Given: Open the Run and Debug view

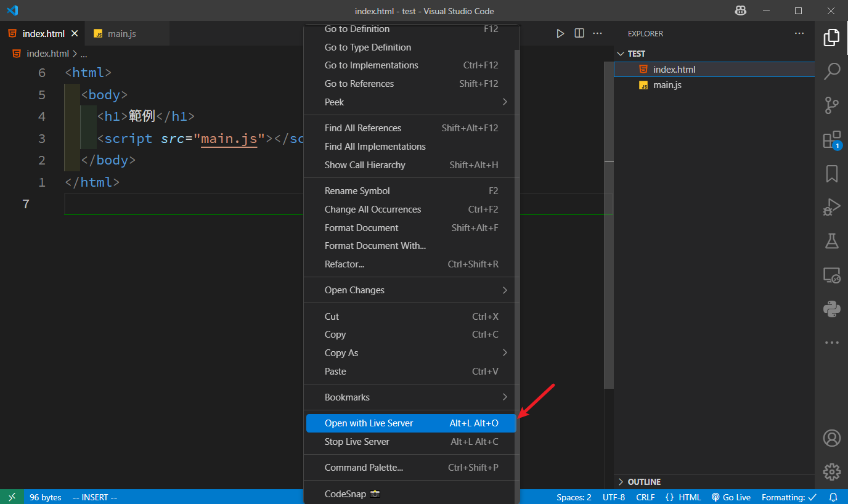Looking at the screenshot, I should [831, 207].
